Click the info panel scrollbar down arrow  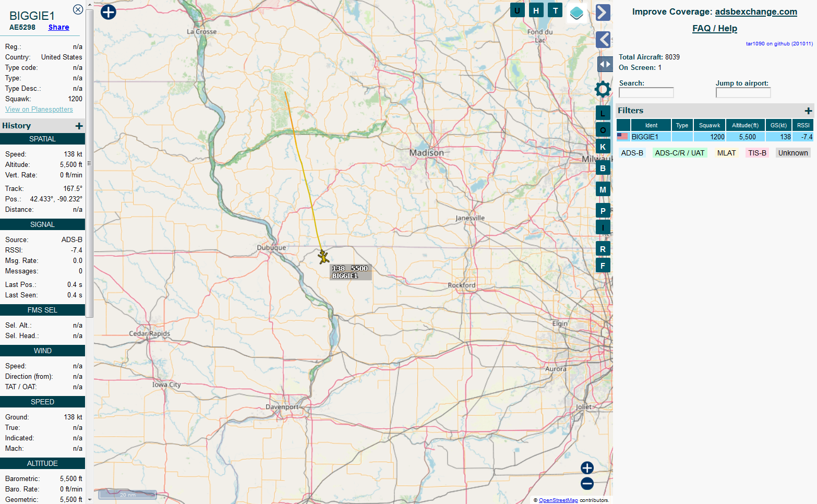pos(89,499)
